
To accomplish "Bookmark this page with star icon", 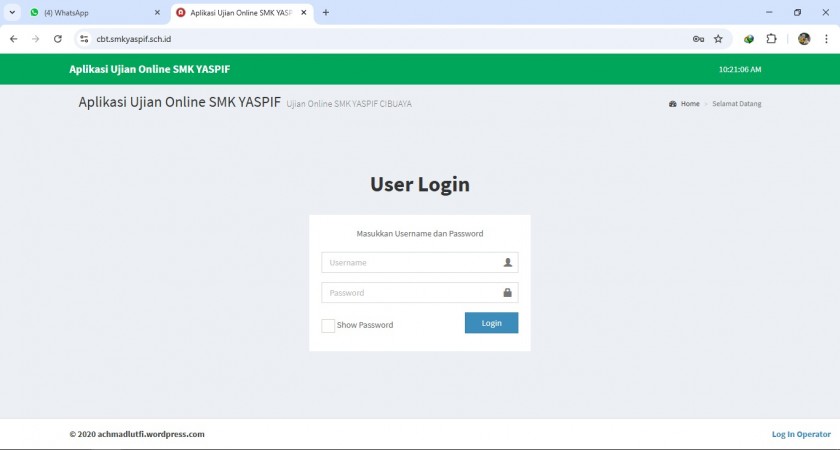I will click(718, 39).
